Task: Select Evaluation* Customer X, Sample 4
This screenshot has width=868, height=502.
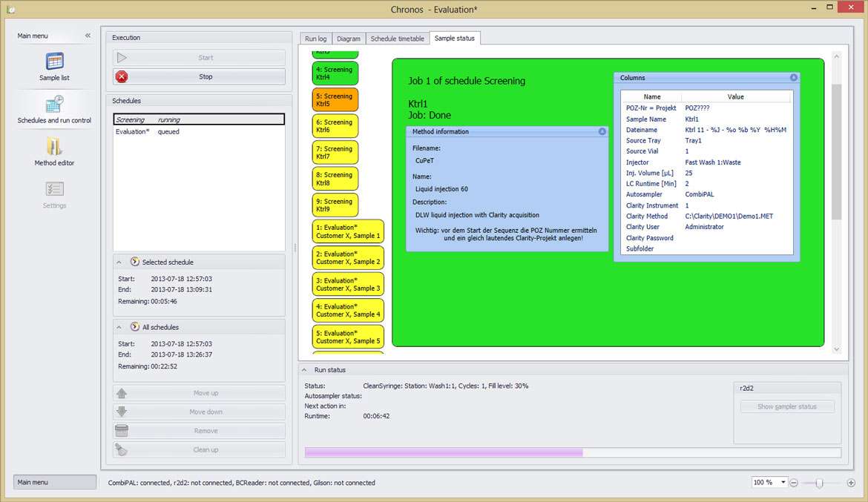Action: 348,310
